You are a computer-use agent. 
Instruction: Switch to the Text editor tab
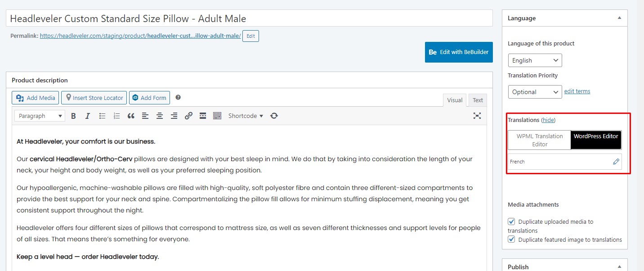coord(478,100)
